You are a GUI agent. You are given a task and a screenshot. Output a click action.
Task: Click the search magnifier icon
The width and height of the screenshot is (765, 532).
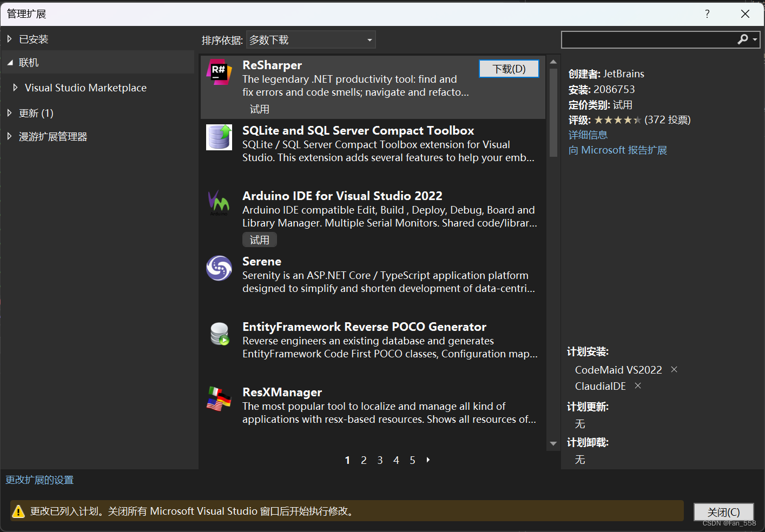coord(743,39)
